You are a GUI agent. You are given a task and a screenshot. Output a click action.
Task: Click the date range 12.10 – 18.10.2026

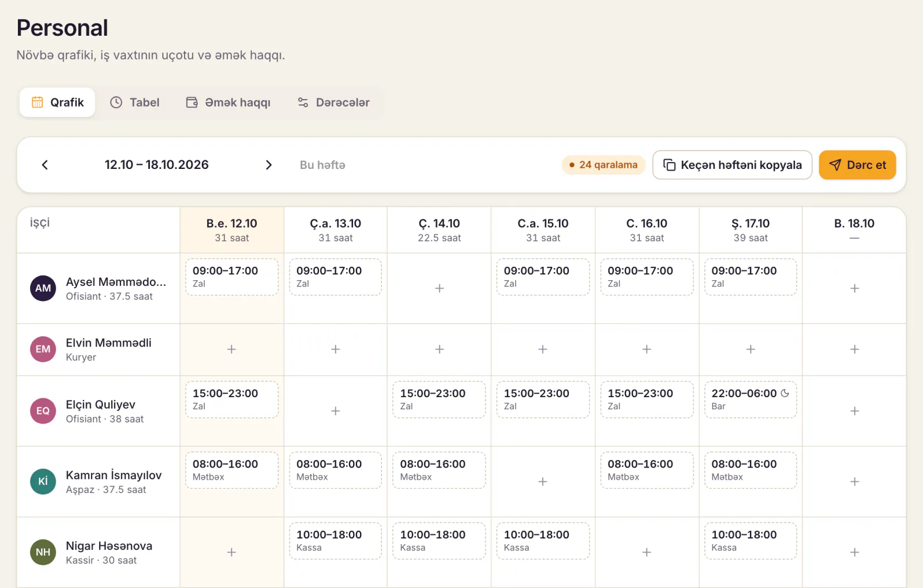(156, 165)
